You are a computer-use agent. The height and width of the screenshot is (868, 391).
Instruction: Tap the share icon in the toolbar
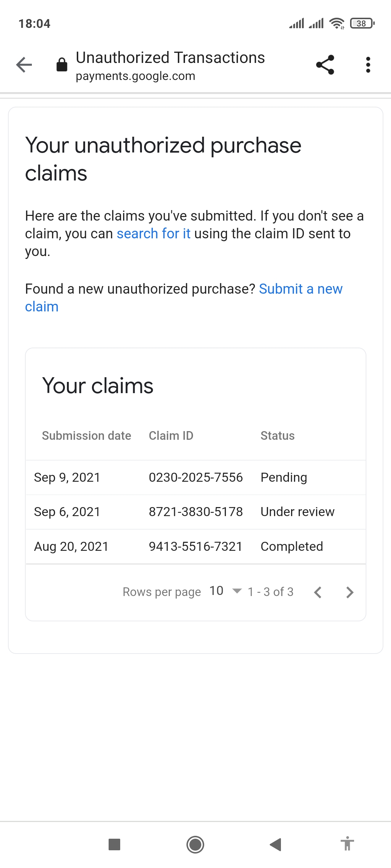325,65
